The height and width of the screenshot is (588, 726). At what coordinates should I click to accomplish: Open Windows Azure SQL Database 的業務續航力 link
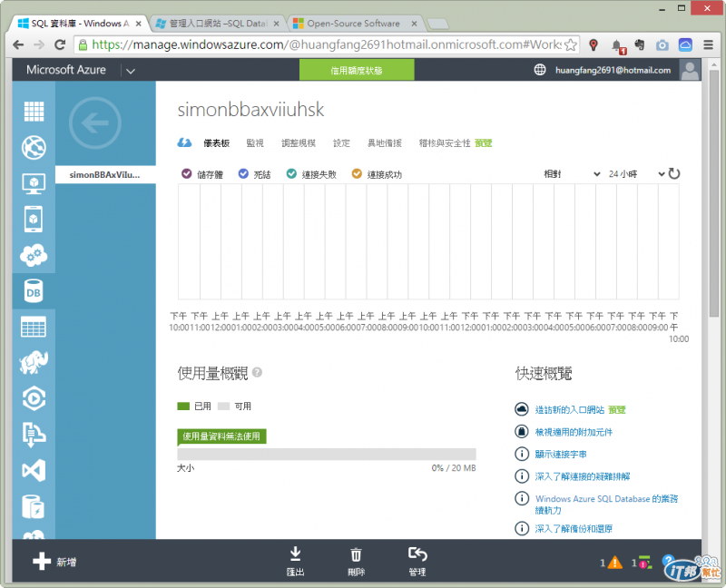(606, 505)
